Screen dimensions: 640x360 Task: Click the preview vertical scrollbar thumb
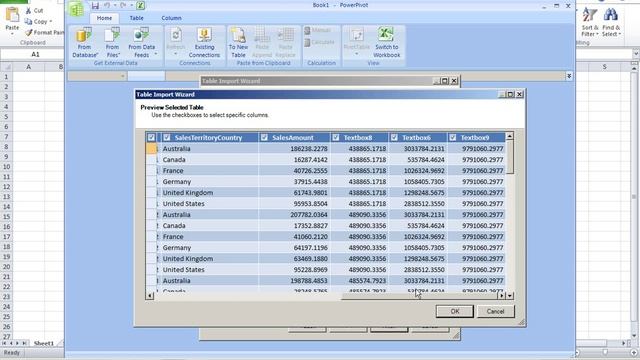[509, 157]
